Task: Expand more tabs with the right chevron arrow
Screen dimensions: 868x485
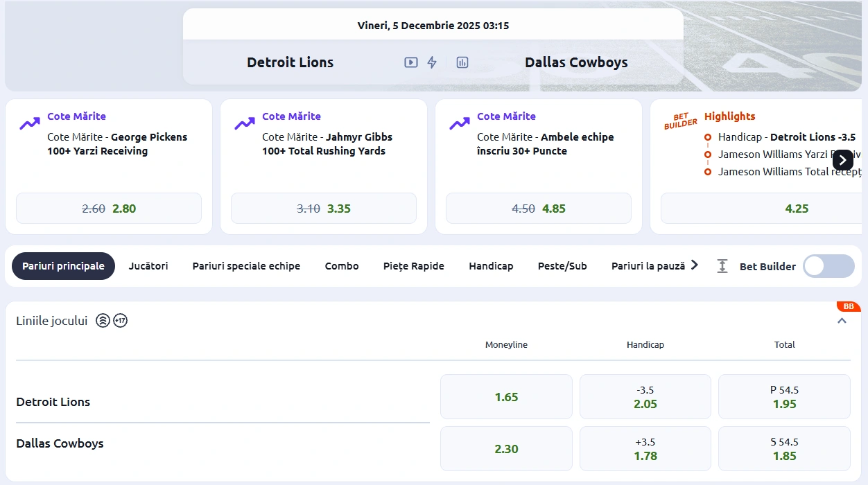Action: click(695, 264)
